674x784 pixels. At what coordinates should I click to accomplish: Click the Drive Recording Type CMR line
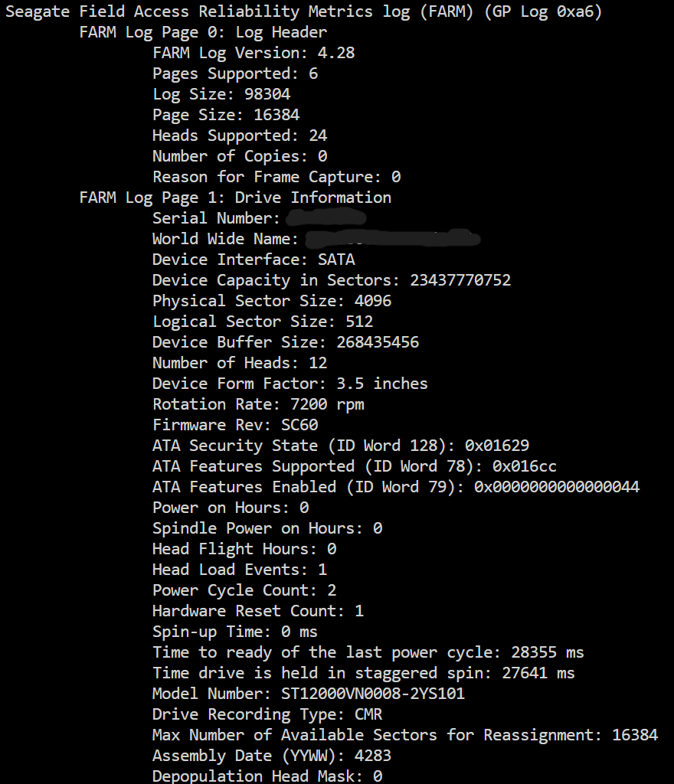(x=267, y=715)
